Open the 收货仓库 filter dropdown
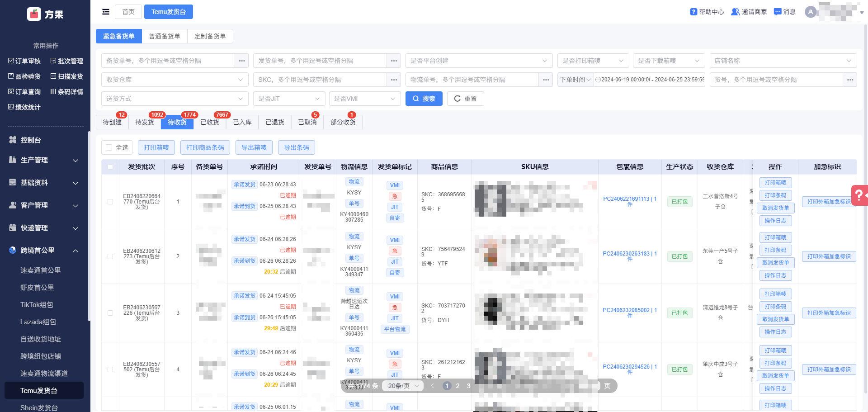This screenshot has height=412, width=868. (x=175, y=80)
